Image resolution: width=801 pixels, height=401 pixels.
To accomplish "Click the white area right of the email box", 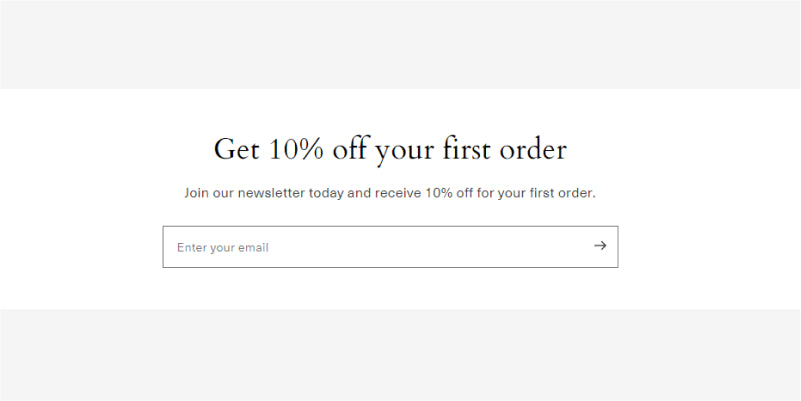I will tap(710, 247).
